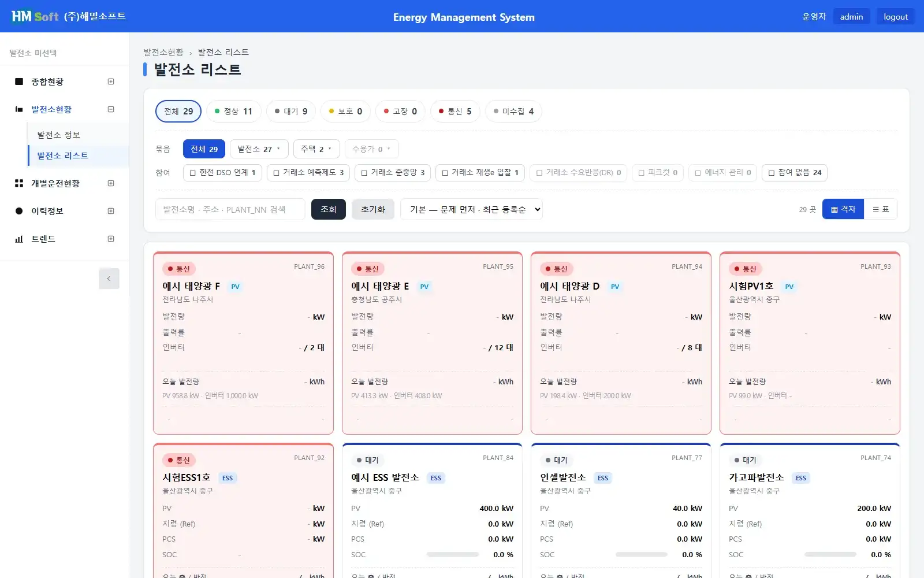
Task: Click SOC progress bar on 인셀발전소
Action: coord(642,554)
